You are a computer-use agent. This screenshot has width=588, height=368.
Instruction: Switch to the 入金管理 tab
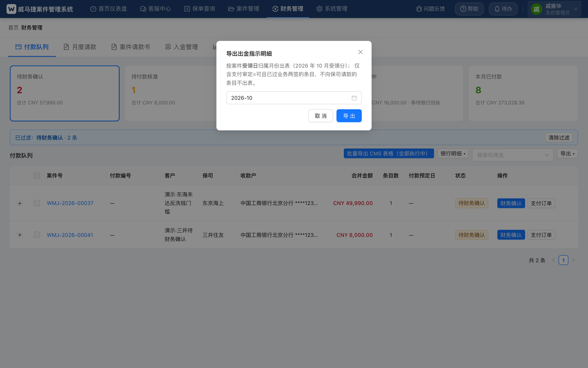coord(182,47)
